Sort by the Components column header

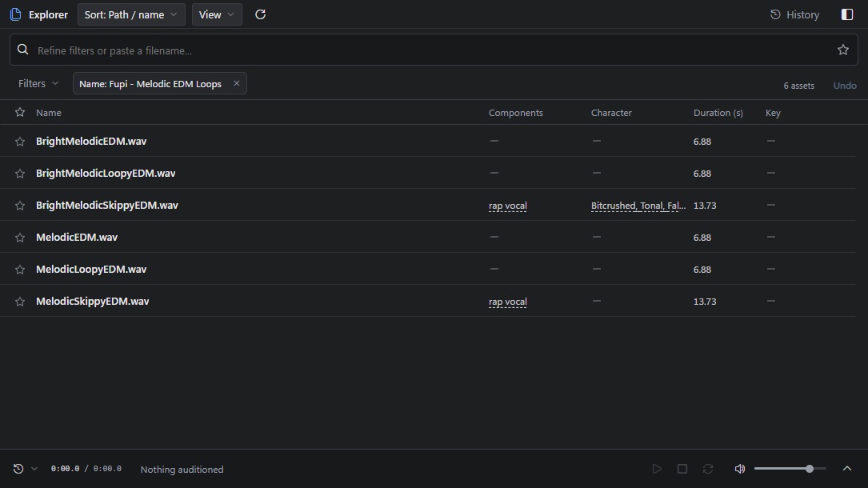click(515, 113)
